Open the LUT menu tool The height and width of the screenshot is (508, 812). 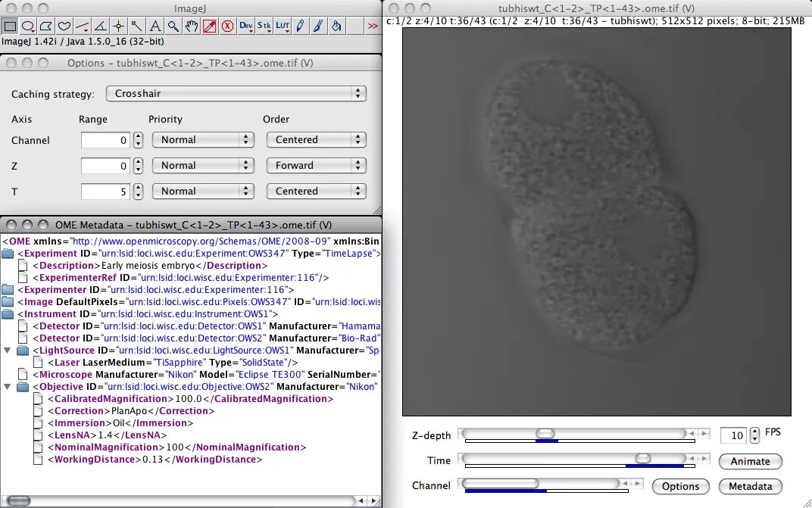283,26
